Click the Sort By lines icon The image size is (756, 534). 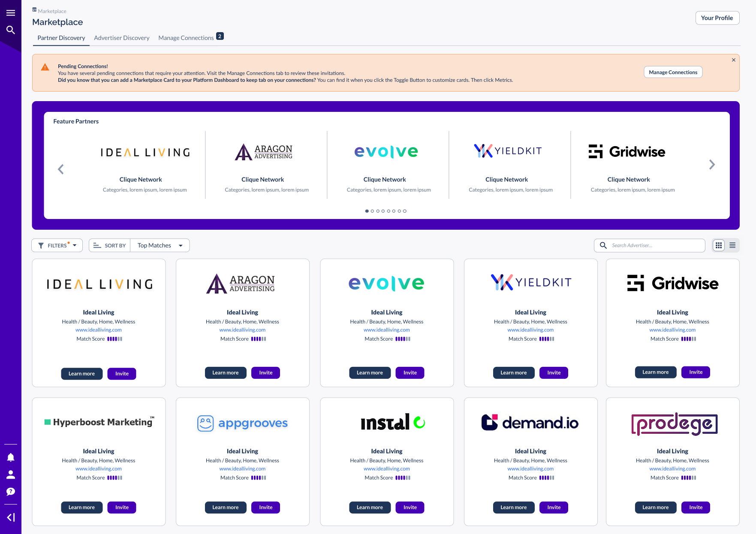[x=97, y=246]
